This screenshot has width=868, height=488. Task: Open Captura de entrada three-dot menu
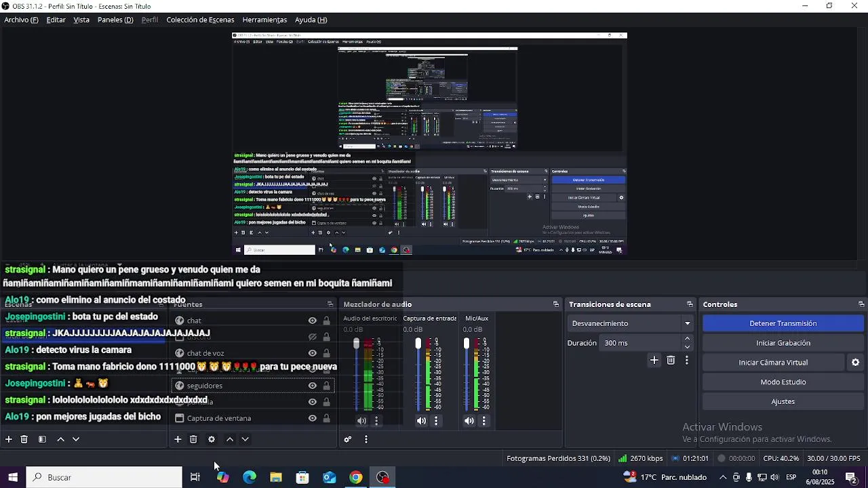click(436, 421)
